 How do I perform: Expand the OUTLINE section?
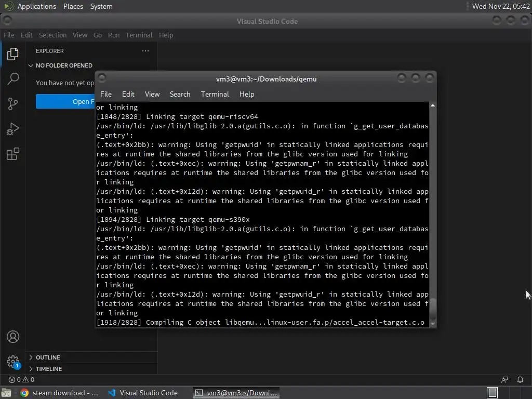[45, 357]
